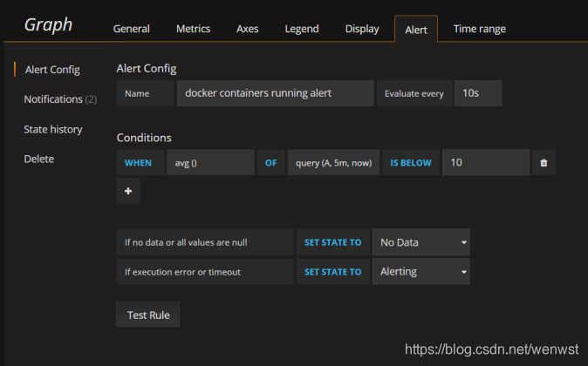The image size is (588, 366).
Task: Click the Graph panel title
Action: click(x=48, y=25)
